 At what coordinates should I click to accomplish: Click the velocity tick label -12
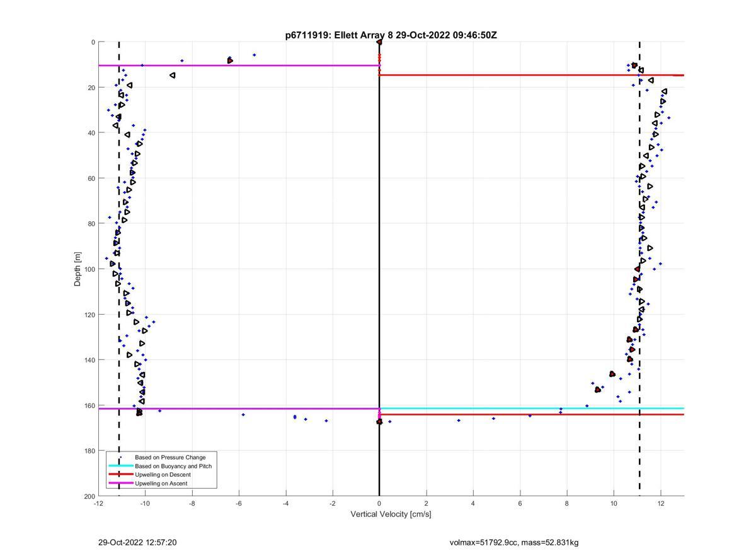(x=98, y=504)
